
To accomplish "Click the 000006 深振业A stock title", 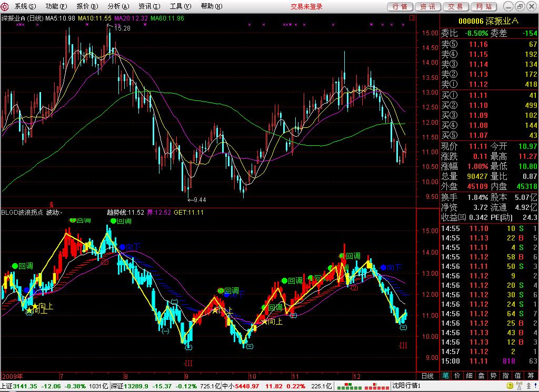I will pos(488,21).
